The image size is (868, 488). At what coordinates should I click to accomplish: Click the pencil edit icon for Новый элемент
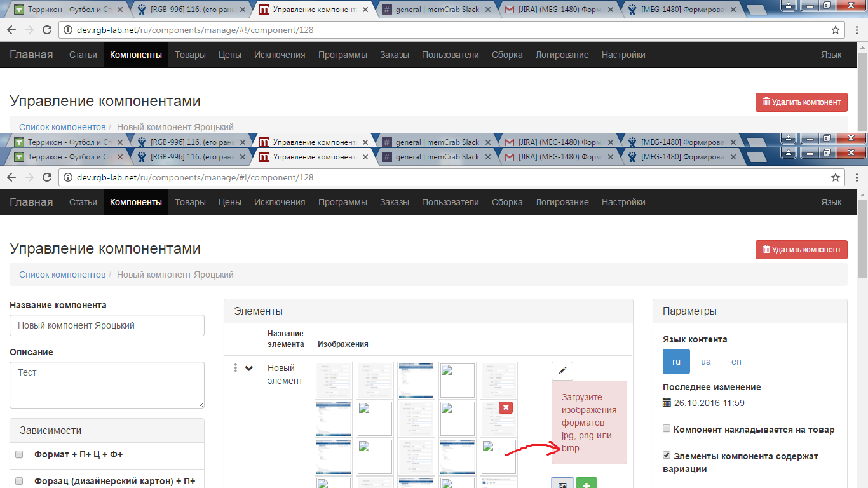pos(562,371)
